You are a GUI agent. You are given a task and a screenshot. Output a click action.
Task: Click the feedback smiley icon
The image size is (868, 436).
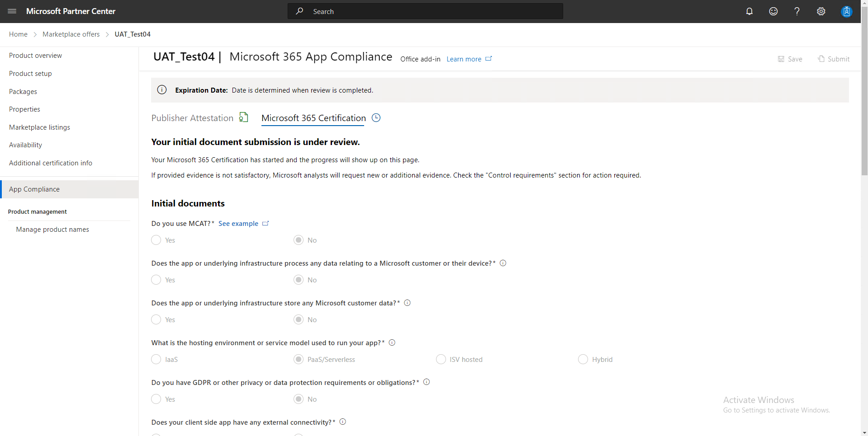pos(773,11)
